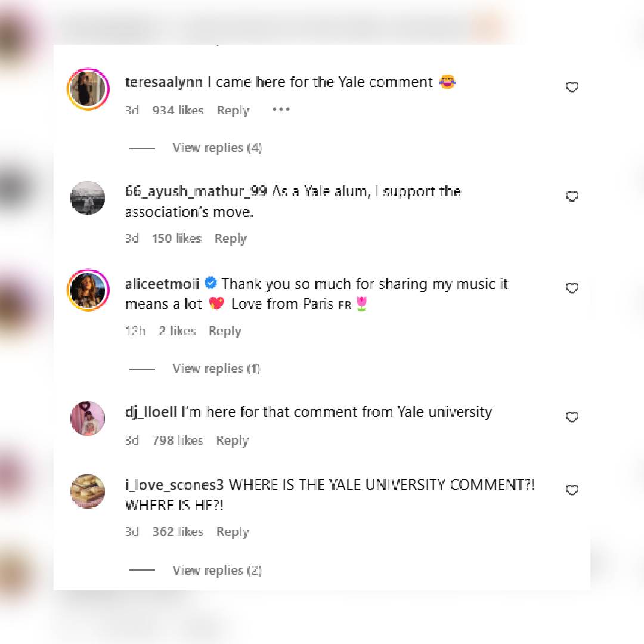644x644 pixels.
Task: Like dj_lloell's comment with heart icon
Action: pyautogui.click(x=572, y=417)
